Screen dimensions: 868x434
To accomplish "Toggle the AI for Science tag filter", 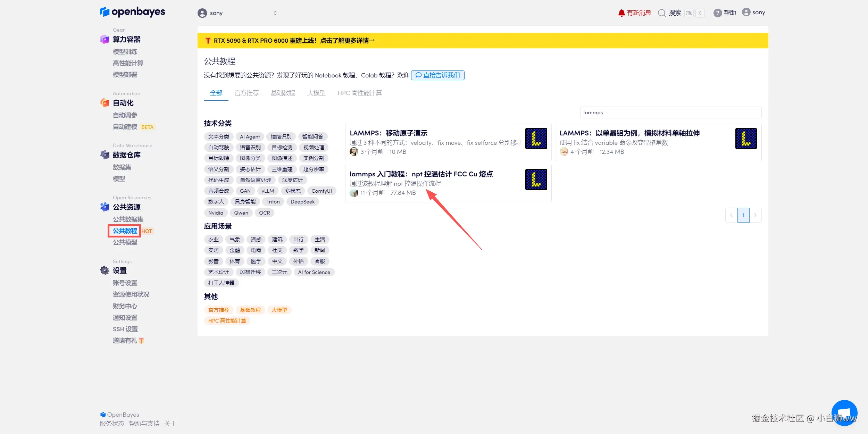I will (x=314, y=272).
